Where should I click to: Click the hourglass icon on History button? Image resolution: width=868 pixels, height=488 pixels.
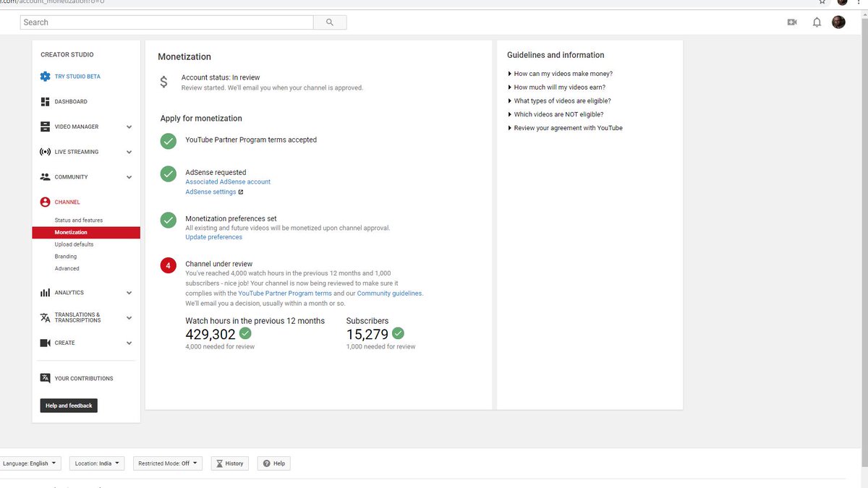219,463
